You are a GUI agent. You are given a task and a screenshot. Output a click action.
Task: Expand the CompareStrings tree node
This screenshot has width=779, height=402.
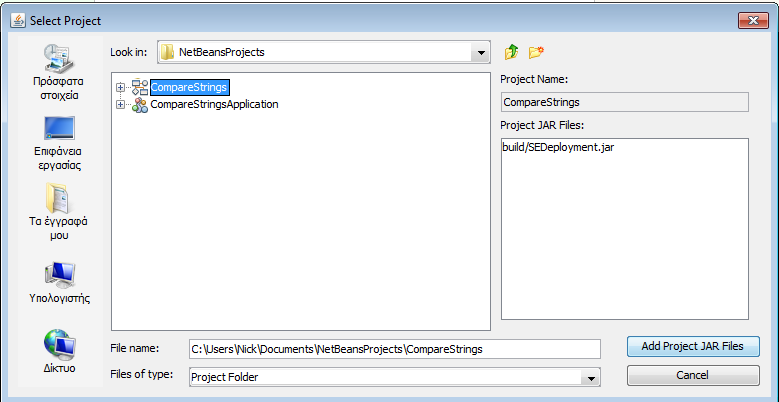click(121, 88)
